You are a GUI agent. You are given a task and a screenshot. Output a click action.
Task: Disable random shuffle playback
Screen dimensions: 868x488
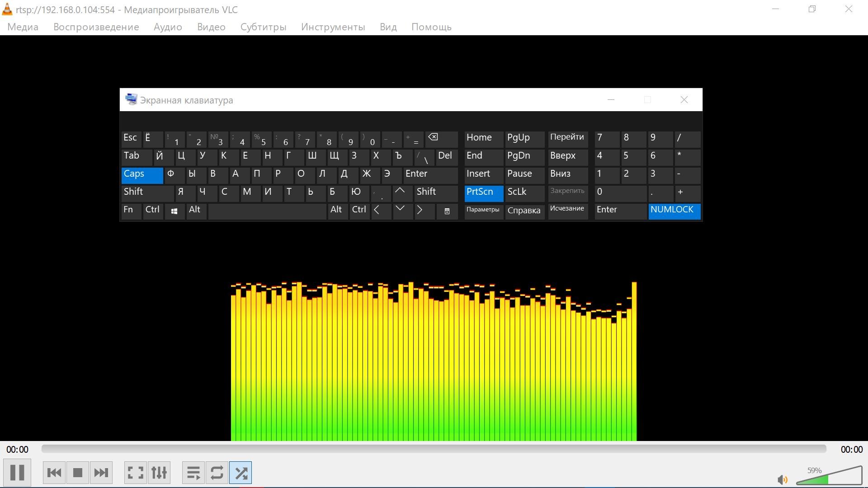(x=241, y=473)
